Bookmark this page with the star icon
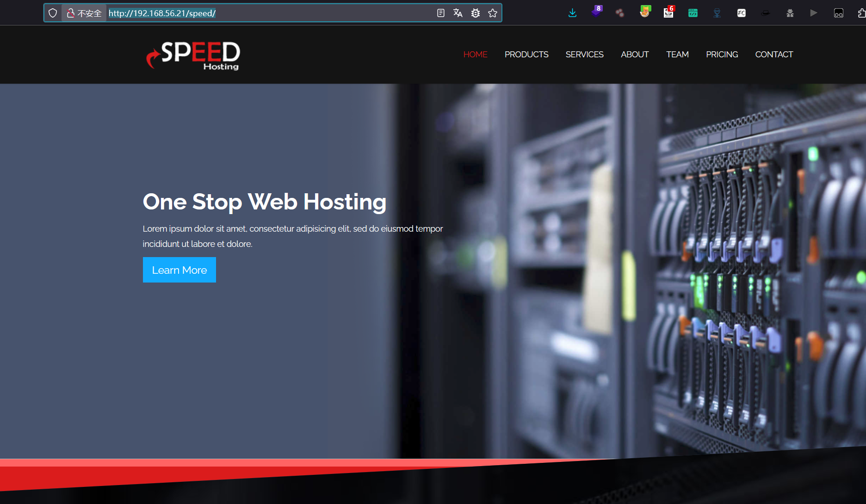The image size is (866, 504). [493, 13]
